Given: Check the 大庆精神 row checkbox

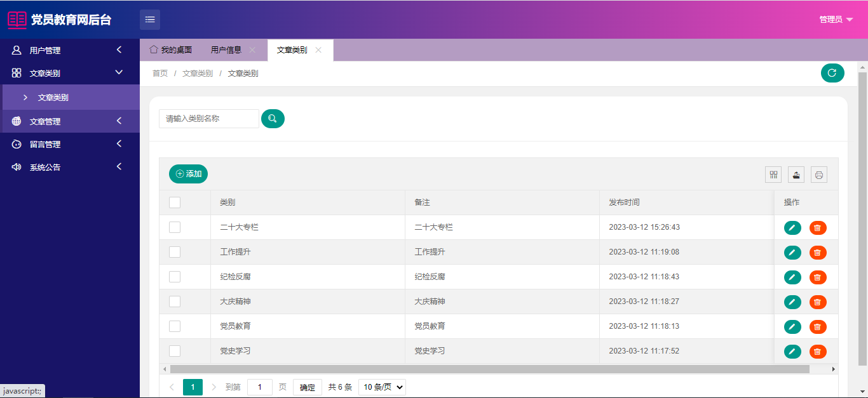Looking at the screenshot, I should click(x=175, y=302).
